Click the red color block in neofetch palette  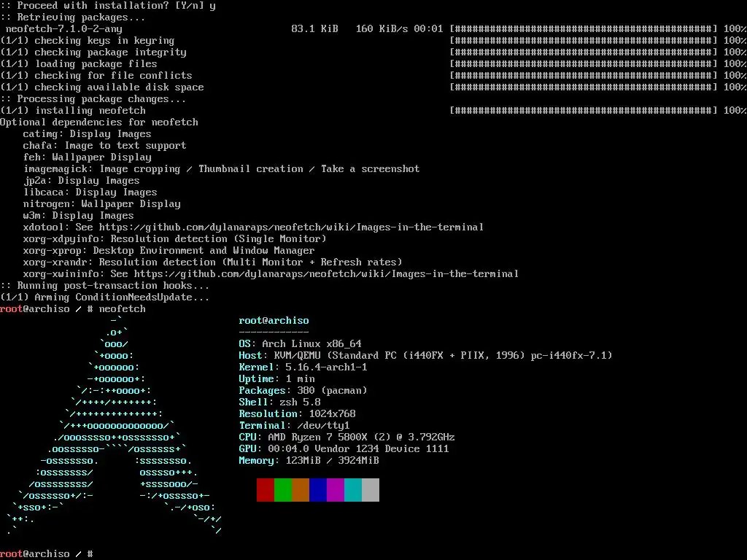click(265, 490)
